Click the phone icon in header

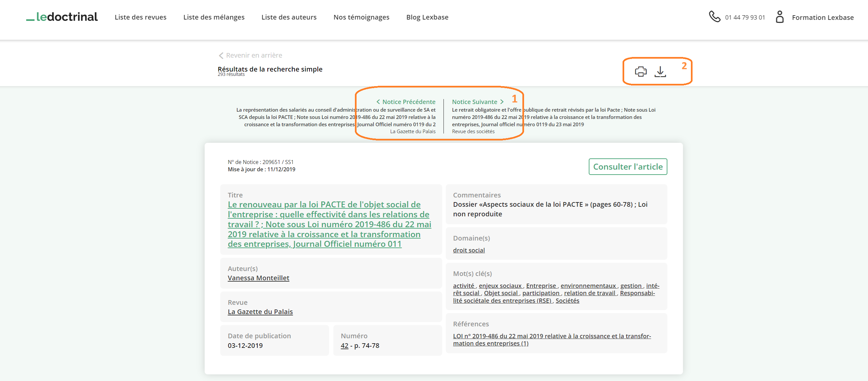click(714, 17)
